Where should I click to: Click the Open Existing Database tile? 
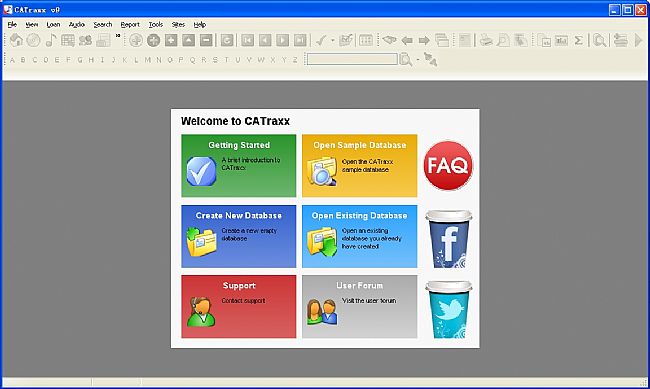click(x=359, y=236)
